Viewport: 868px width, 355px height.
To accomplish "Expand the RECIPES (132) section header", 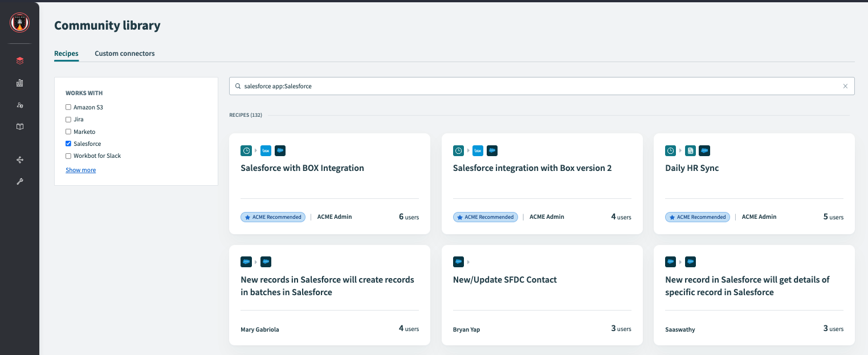I will point(246,115).
